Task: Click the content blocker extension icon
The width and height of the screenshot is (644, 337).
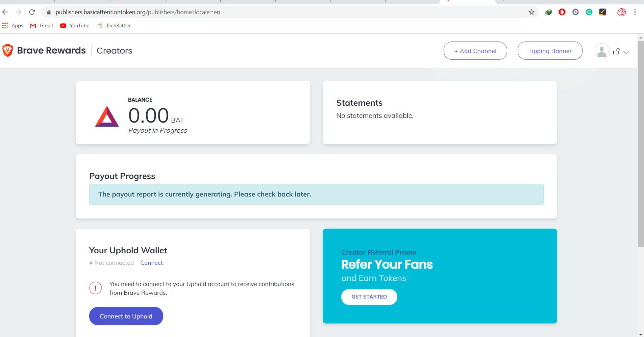Action: 575,12
